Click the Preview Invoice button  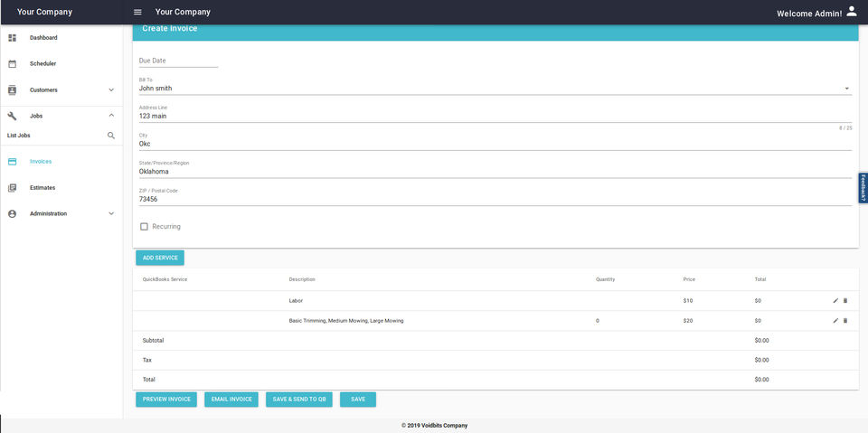(x=166, y=400)
